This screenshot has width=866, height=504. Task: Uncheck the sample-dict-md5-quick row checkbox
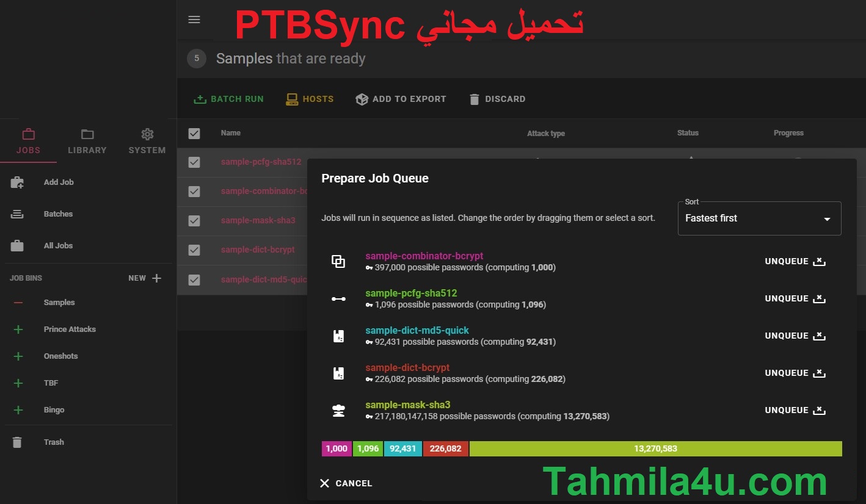(x=194, y=279)
